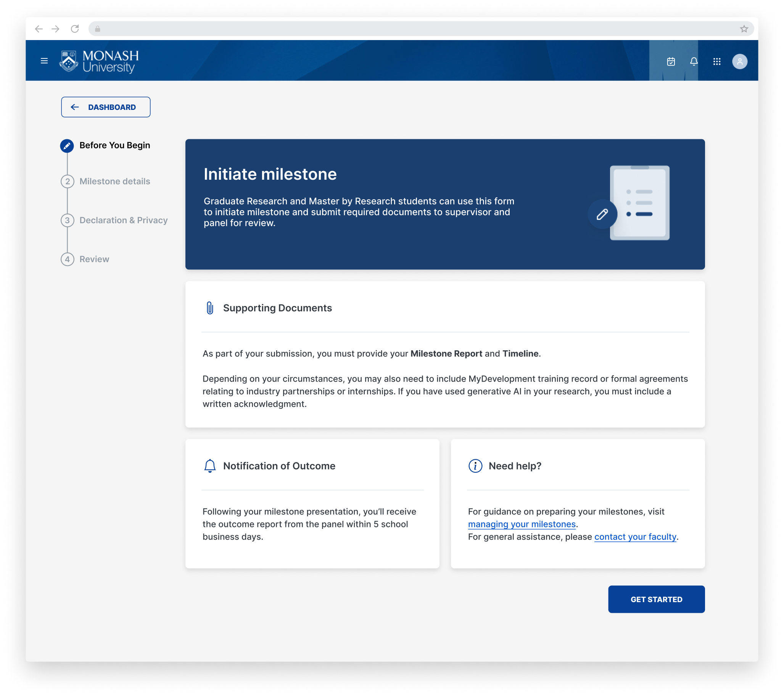
Task: Open the hamburger navigation menu
Action: [x=44, y=61]
